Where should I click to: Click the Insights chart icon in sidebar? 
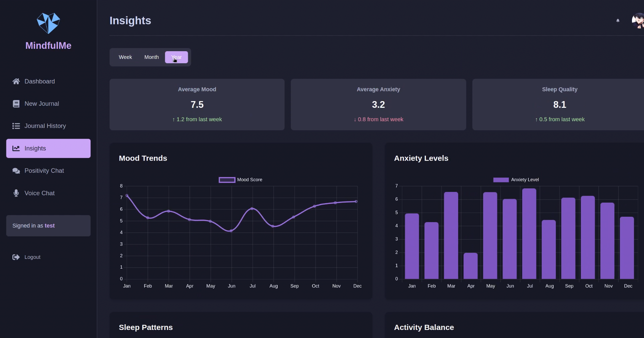pos(16,148)
